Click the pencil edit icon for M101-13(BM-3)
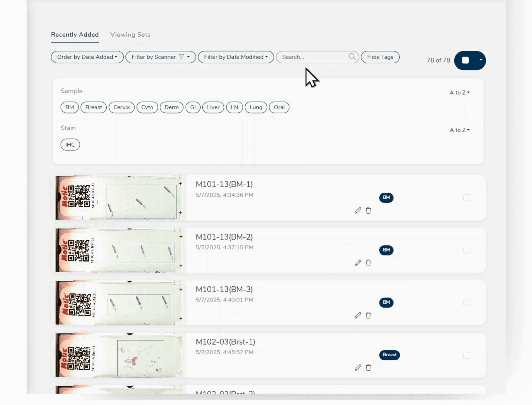Image resolution: width=532 pixels, height=405 pixels. point(358,315)
